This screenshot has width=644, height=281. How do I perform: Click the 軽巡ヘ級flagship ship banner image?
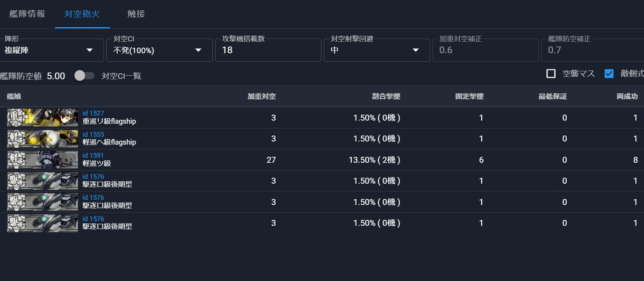(42, 139)
